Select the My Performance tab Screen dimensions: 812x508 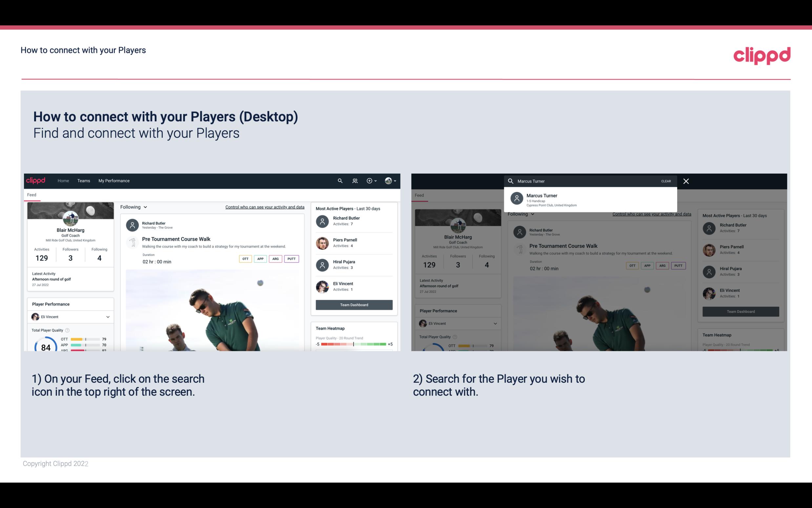click(114, 181)
